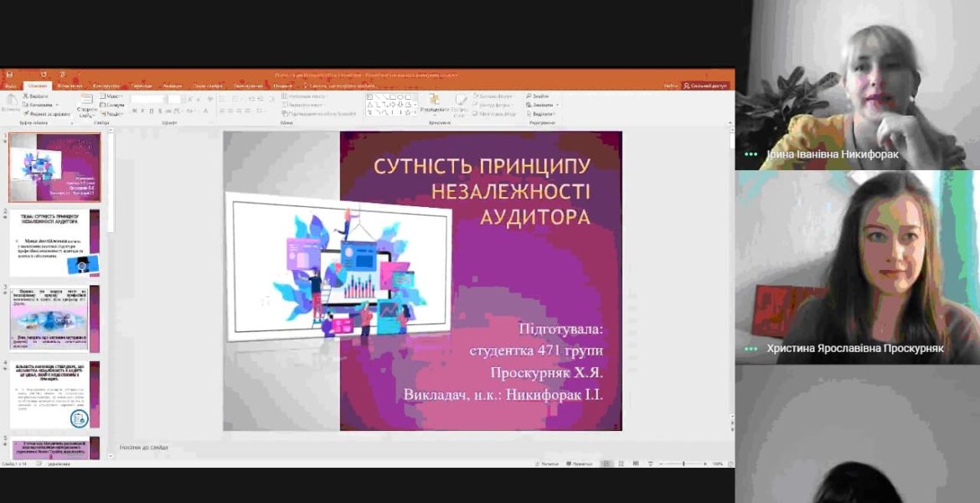Open the Експрес-стилі quick styles gallery

460,105
